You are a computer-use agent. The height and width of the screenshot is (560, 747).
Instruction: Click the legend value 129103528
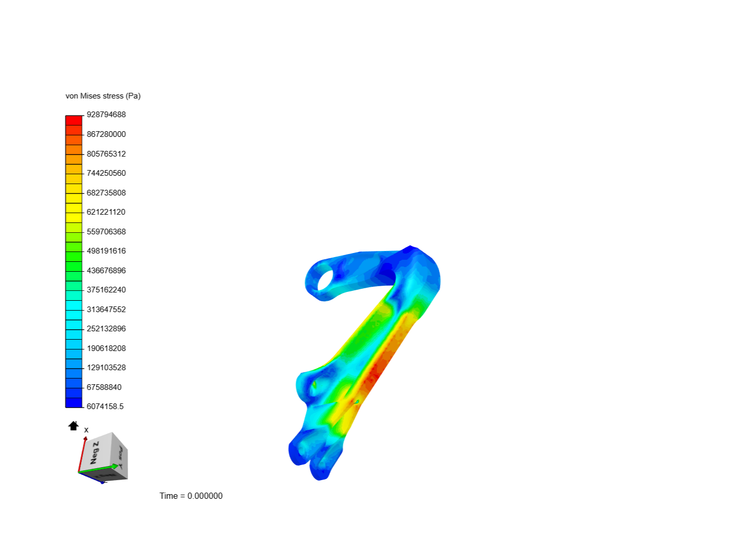(x=106, y=368)
